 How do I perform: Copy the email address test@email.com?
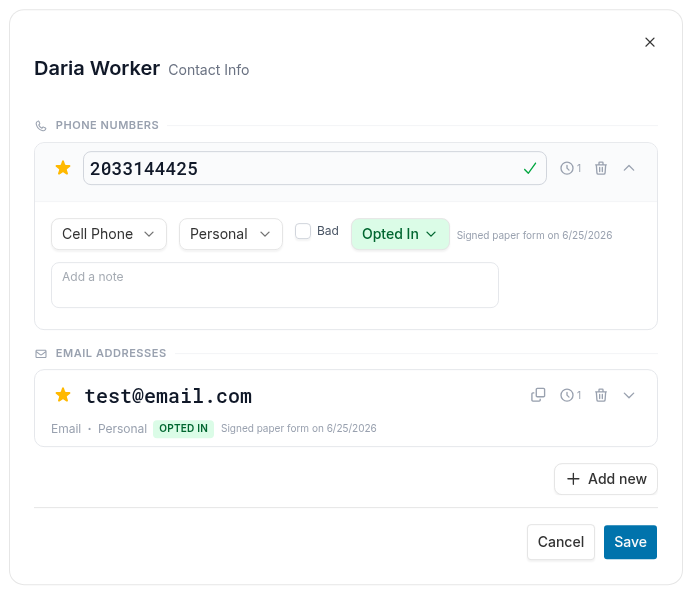[538, 395]
